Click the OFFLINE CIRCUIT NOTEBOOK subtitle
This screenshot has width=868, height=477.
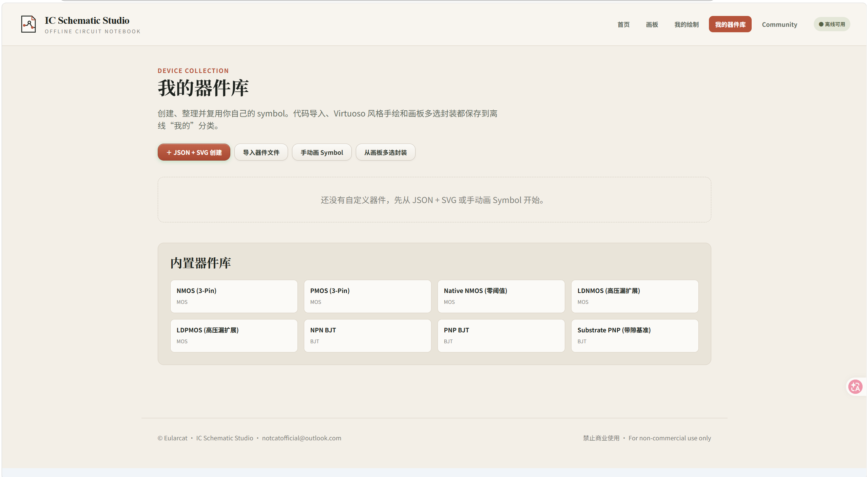(x=93, y=31)
